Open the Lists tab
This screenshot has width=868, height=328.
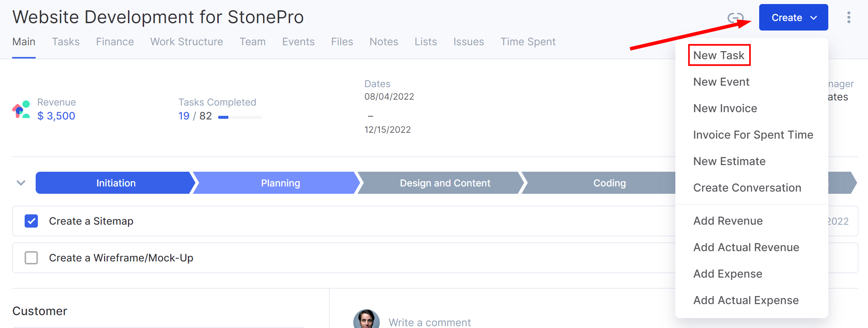coord(426,42)
